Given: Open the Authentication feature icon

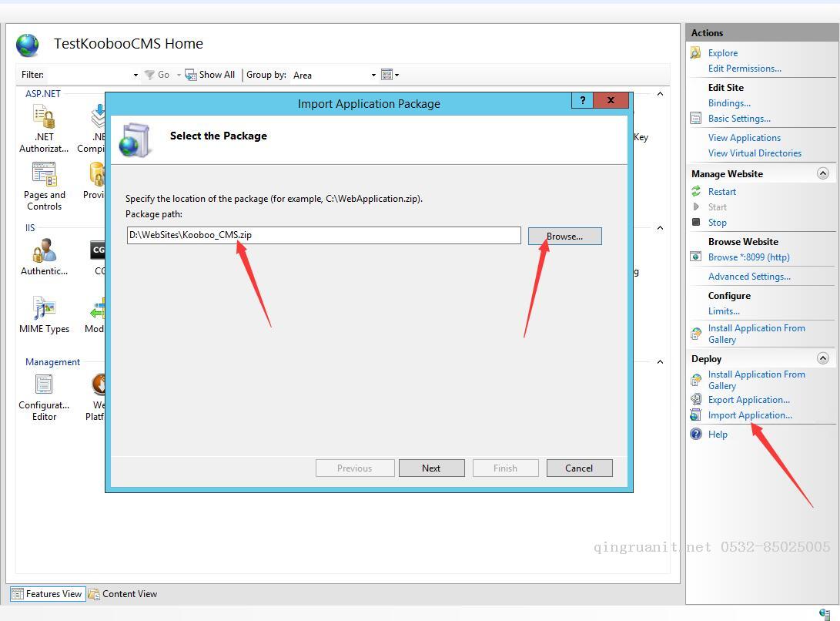Looking at the screenshot, I should pyautogui.click(x=44, y=250).
